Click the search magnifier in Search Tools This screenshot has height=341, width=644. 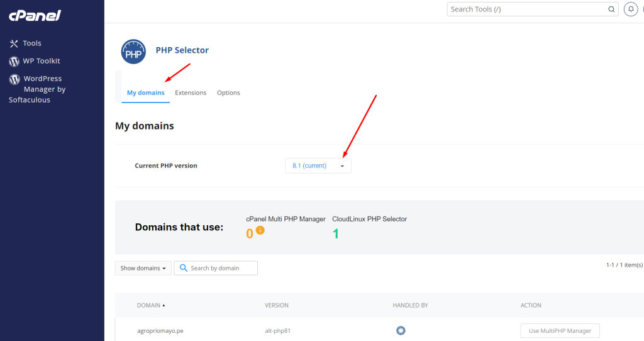click(611, 9)
